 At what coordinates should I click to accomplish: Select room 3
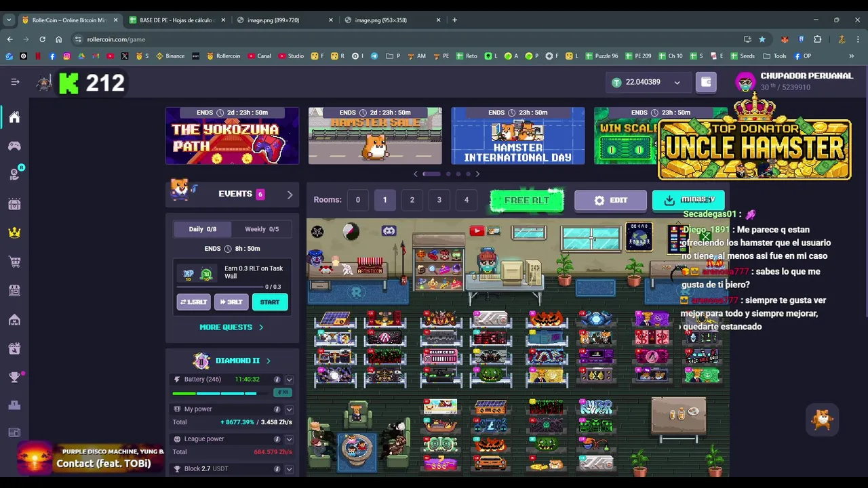tap(439, 200)
